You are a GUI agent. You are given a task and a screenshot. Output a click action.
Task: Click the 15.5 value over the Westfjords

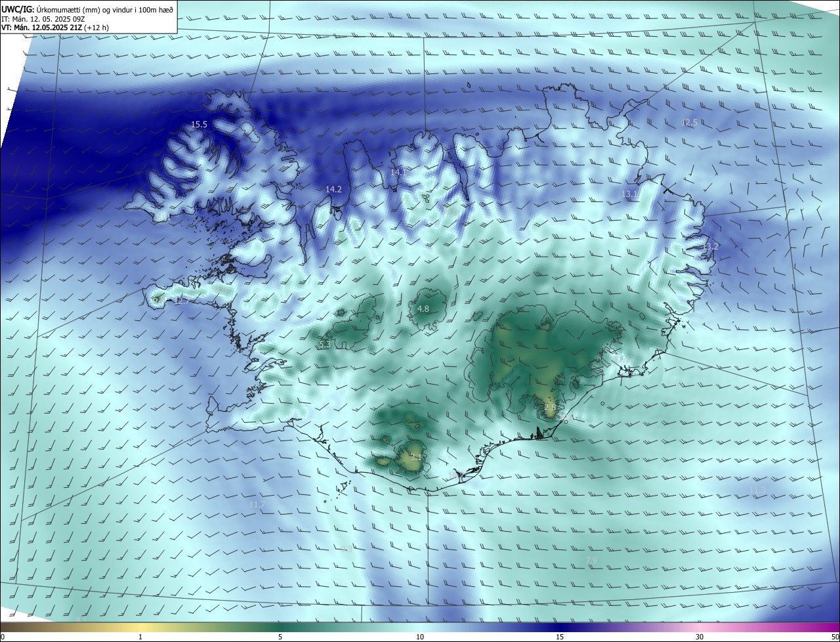click(199, 124)
